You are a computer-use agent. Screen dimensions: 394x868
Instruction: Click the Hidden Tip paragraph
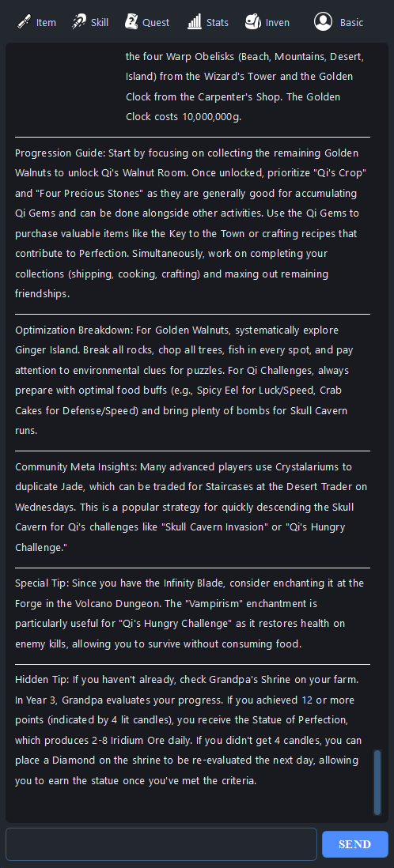(x=192, y=730)
